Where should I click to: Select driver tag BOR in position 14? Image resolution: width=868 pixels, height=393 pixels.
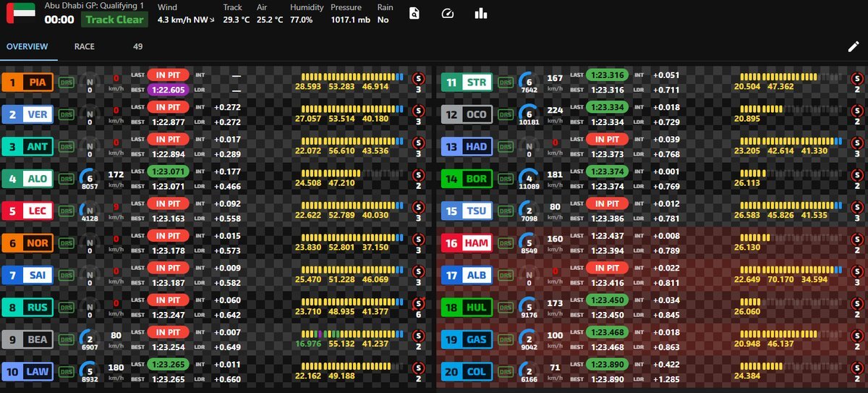pos(467,179)
